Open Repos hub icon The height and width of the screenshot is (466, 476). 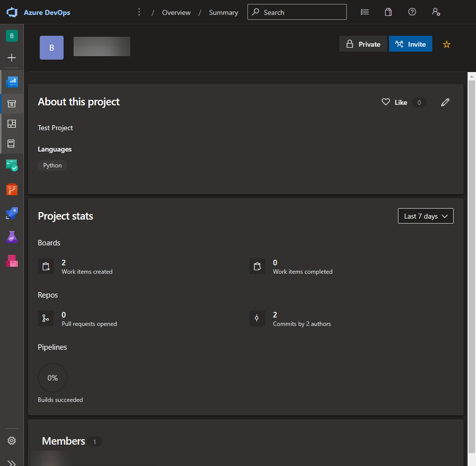click(x=12, y=189)
